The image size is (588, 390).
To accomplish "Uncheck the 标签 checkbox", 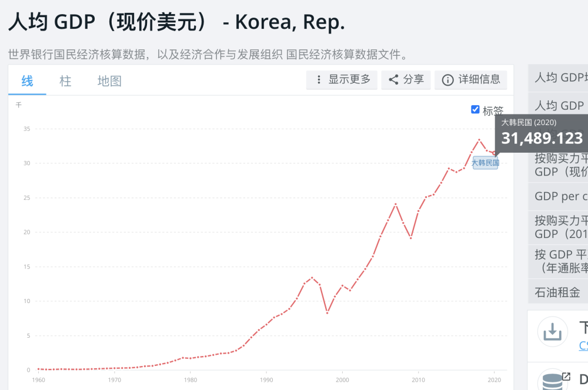I will [x=475, y=109].
